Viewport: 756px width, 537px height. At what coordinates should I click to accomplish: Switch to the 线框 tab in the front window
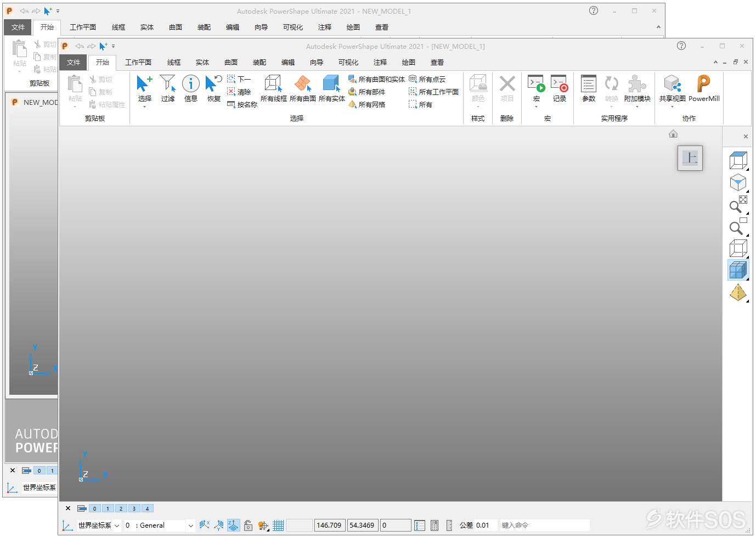click(174, 62)
